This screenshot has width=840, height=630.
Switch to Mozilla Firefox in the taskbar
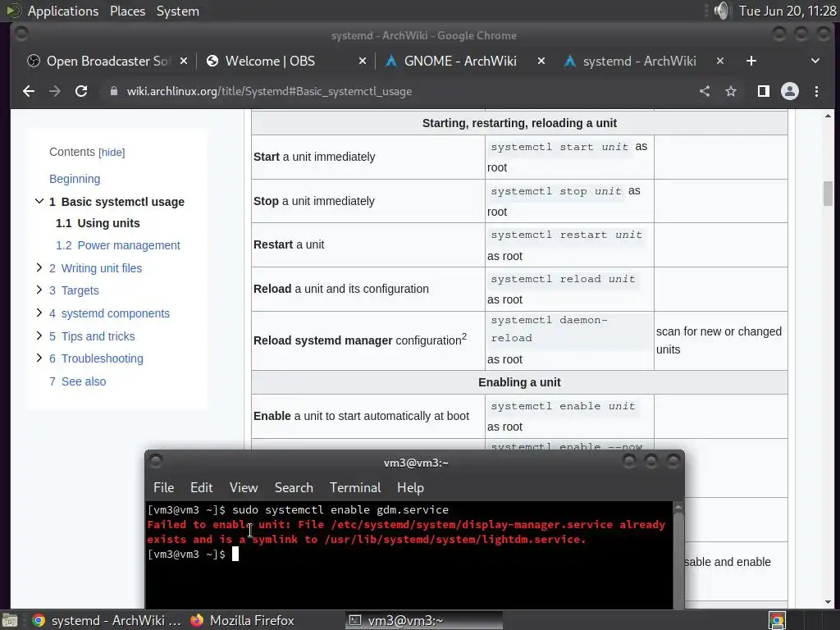pyautogui.click(x=242, y=620)
